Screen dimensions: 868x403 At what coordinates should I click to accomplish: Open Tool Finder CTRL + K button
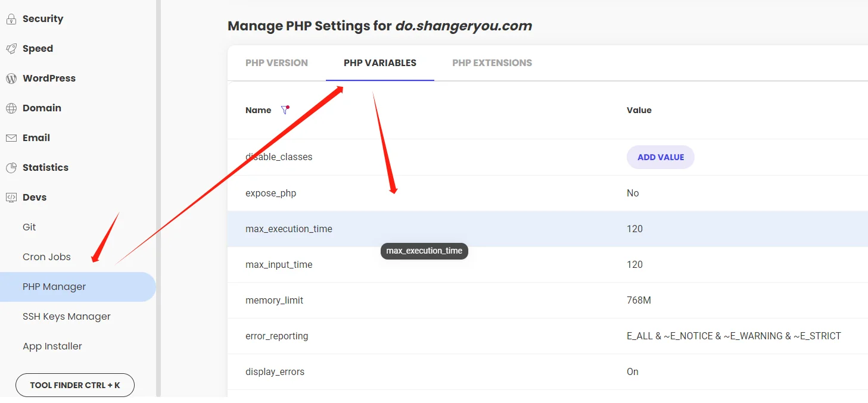coord(75,385)
